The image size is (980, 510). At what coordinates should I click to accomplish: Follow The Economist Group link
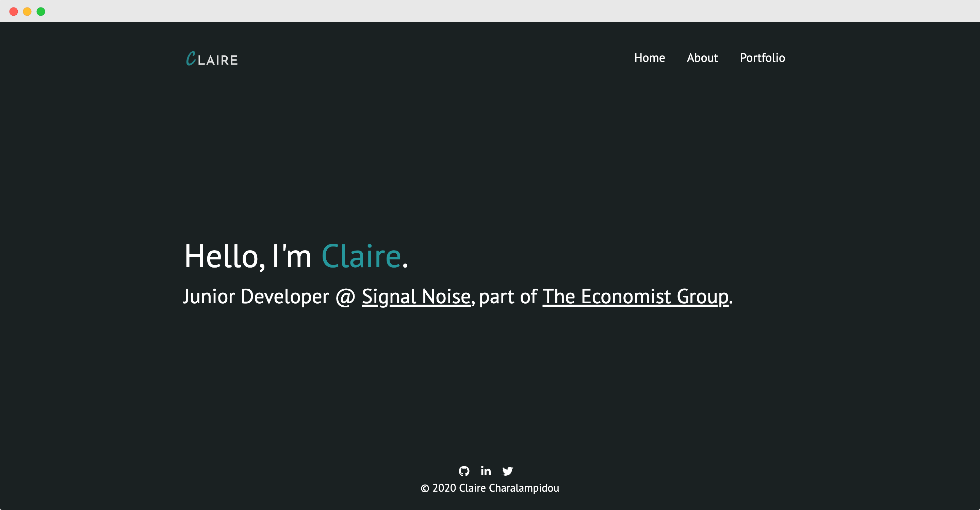point(635,296)
